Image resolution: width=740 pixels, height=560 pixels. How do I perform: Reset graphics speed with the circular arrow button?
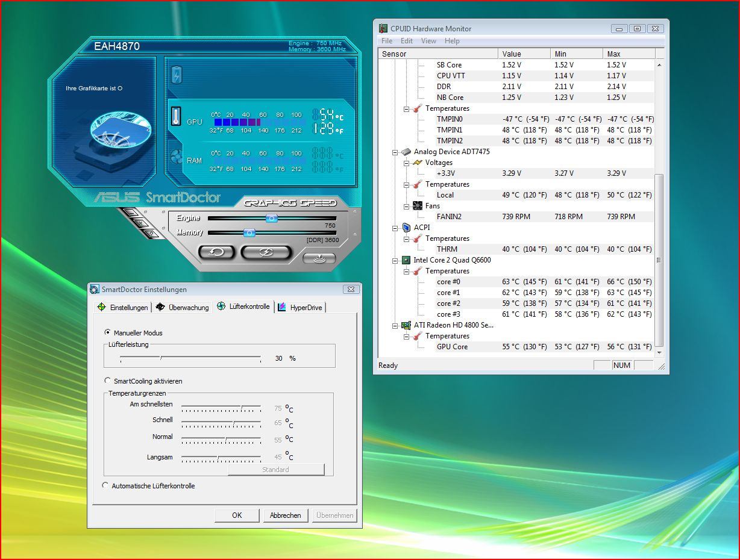tap(216, 252)
